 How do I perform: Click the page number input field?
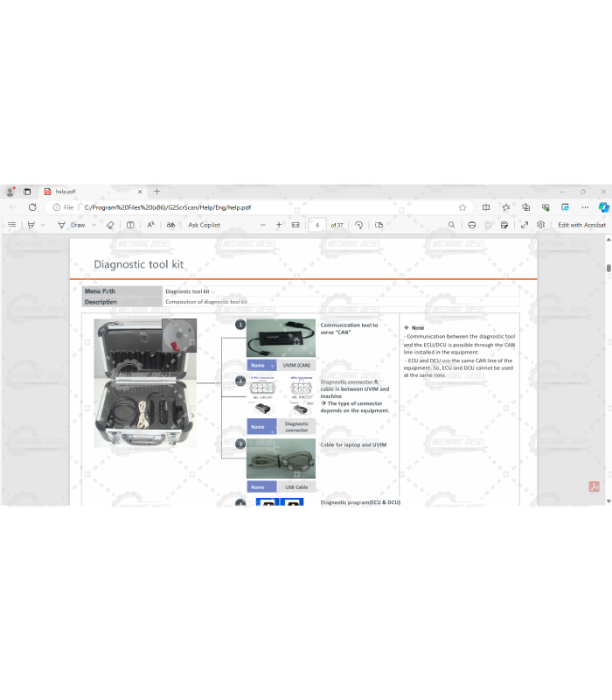pyautogui.click(x=316, y=225)
